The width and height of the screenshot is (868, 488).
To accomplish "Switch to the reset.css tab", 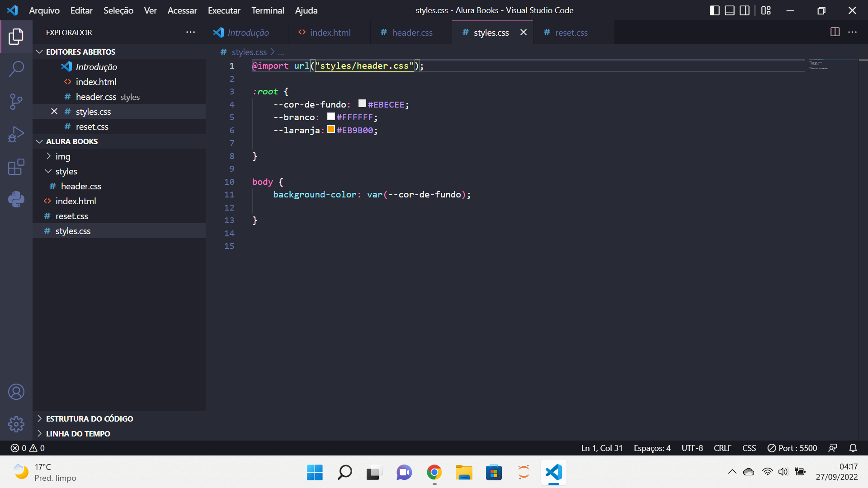I will (574, 32).
